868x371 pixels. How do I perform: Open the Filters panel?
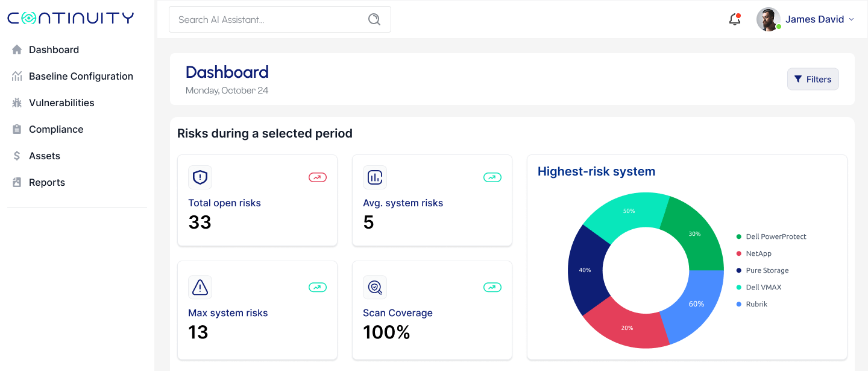[x=813, y=79]
